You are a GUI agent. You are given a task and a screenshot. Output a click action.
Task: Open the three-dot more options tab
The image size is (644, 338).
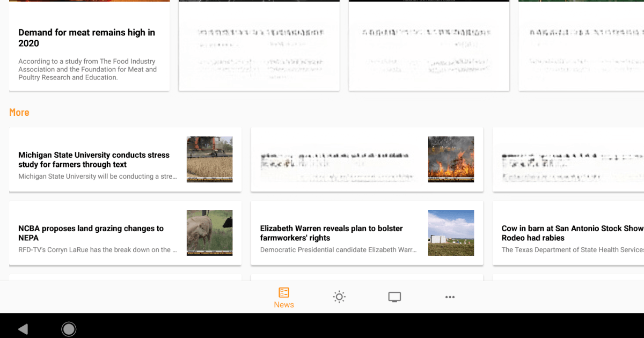450,297
